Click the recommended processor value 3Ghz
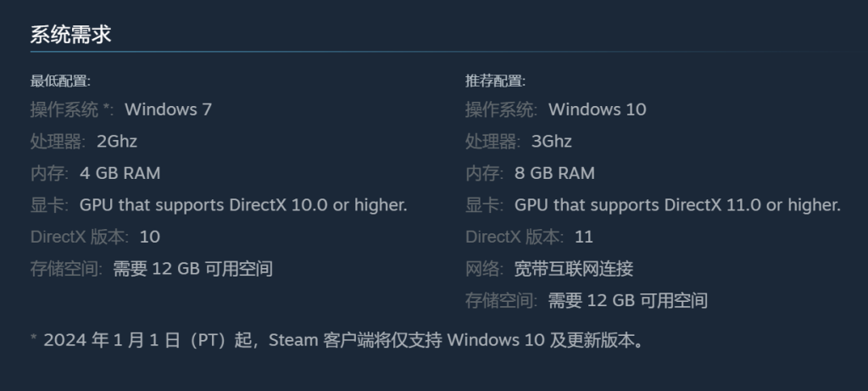The image size is (868, 391). click(551, 142)
